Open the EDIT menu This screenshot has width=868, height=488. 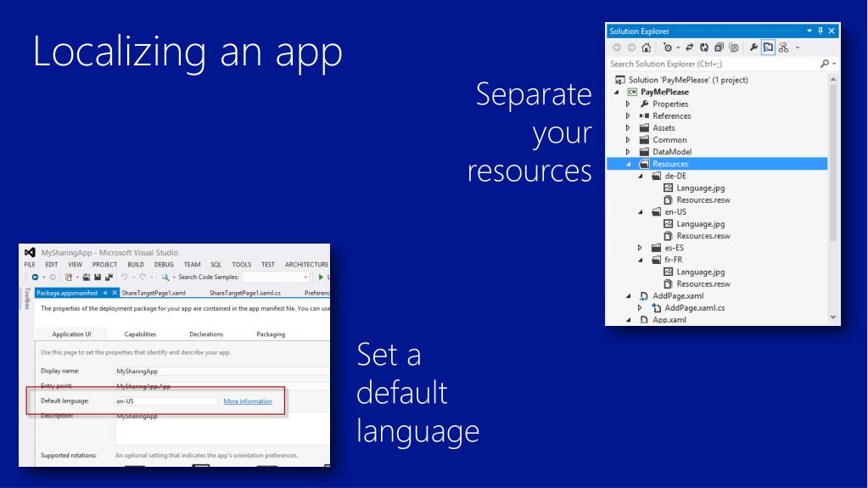52,265
